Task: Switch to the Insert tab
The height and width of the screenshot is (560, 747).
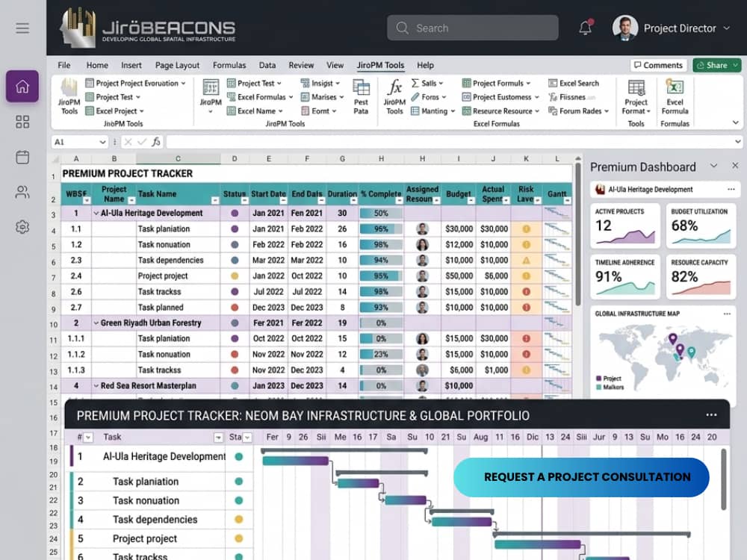Action: click(x=131, y=65)
